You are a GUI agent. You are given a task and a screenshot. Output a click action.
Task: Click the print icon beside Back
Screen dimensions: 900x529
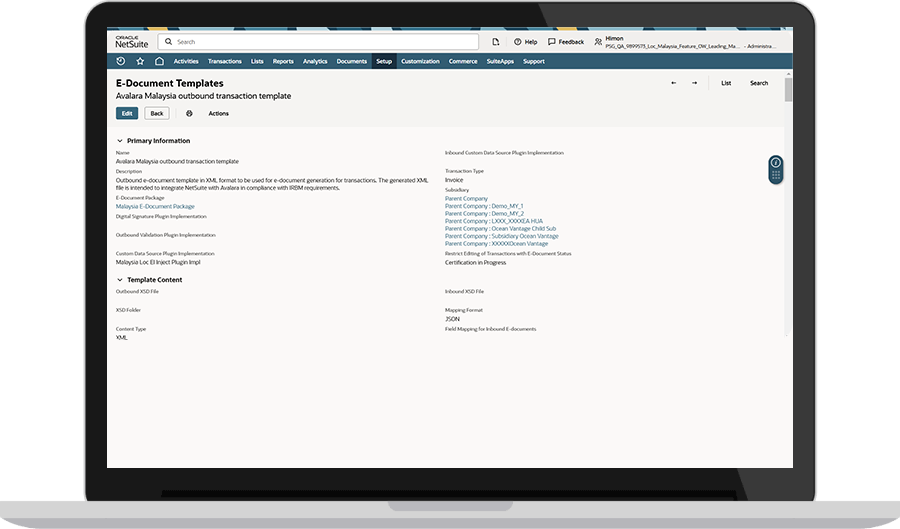pyautogui.click(x=189, y=114)
